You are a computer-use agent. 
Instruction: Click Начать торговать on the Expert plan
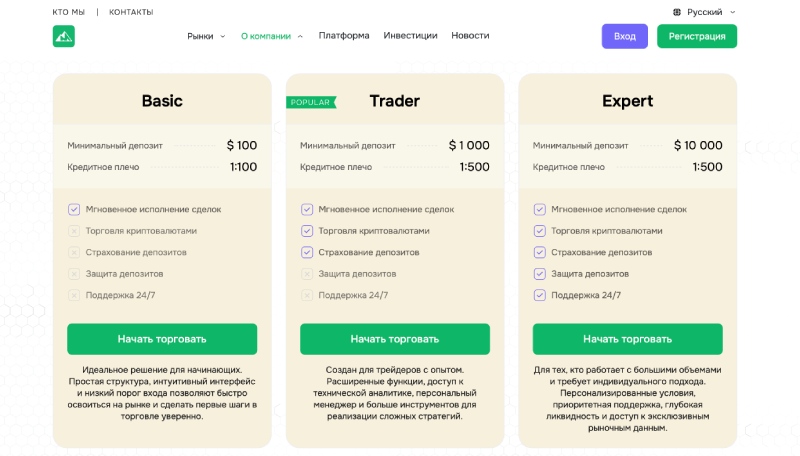[627, 339]
